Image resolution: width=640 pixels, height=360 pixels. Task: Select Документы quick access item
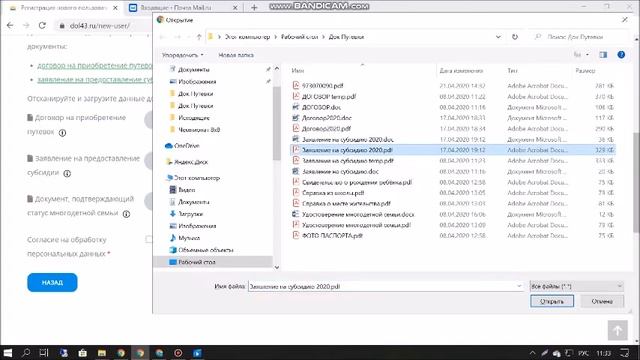tap(194, 69)
